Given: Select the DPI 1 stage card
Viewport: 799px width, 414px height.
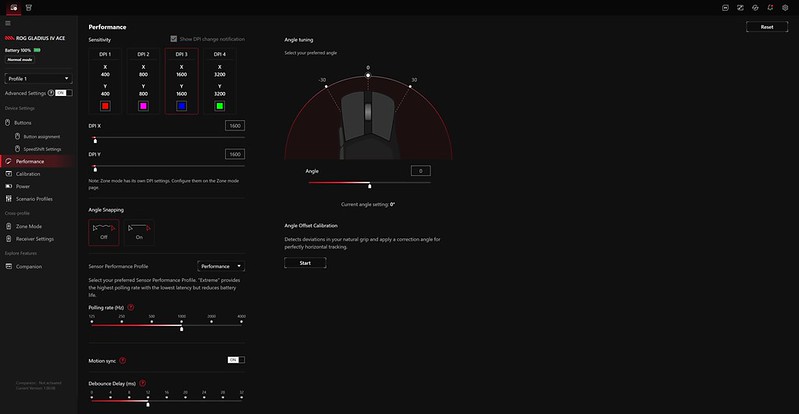Looking at the screenshot, I should 105,81.
